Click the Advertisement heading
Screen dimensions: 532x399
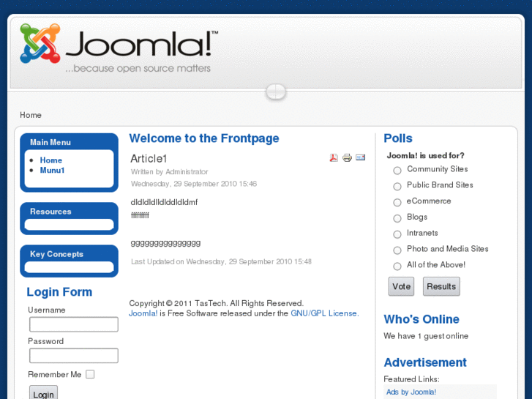click(x=425, y=362)
